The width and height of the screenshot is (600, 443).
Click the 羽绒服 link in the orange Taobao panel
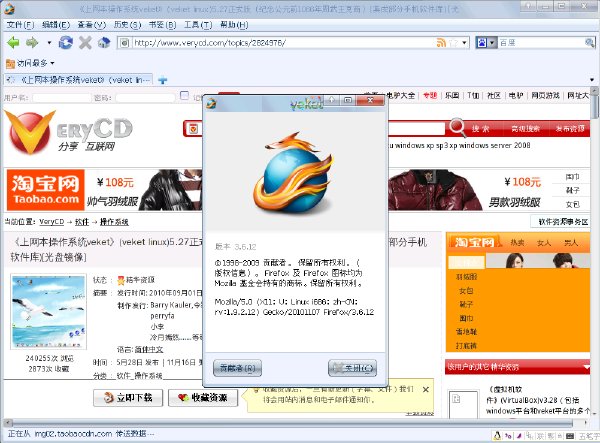pos(466,277)
